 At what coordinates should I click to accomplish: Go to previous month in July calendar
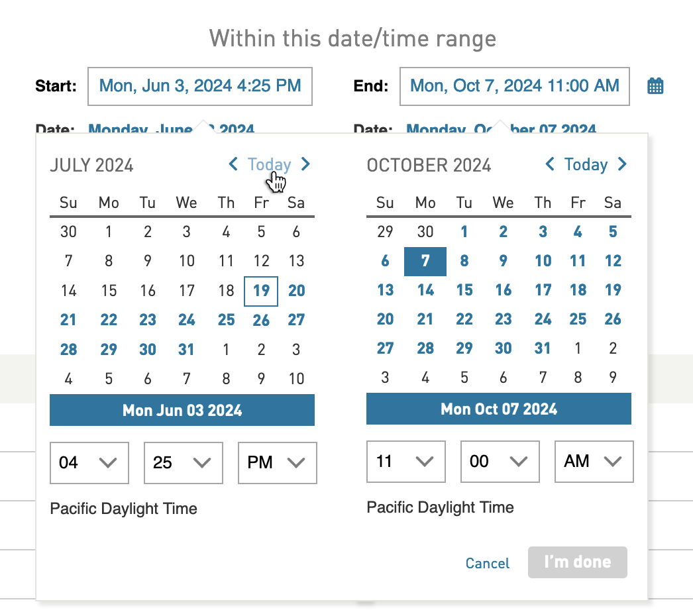click(x=233, y=164)
